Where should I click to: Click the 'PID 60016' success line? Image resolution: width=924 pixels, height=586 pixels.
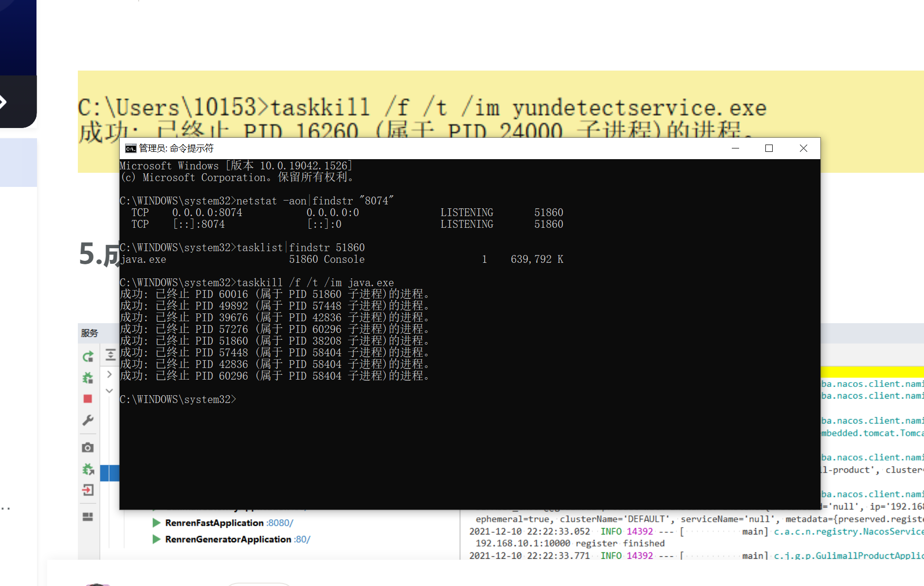274,294
